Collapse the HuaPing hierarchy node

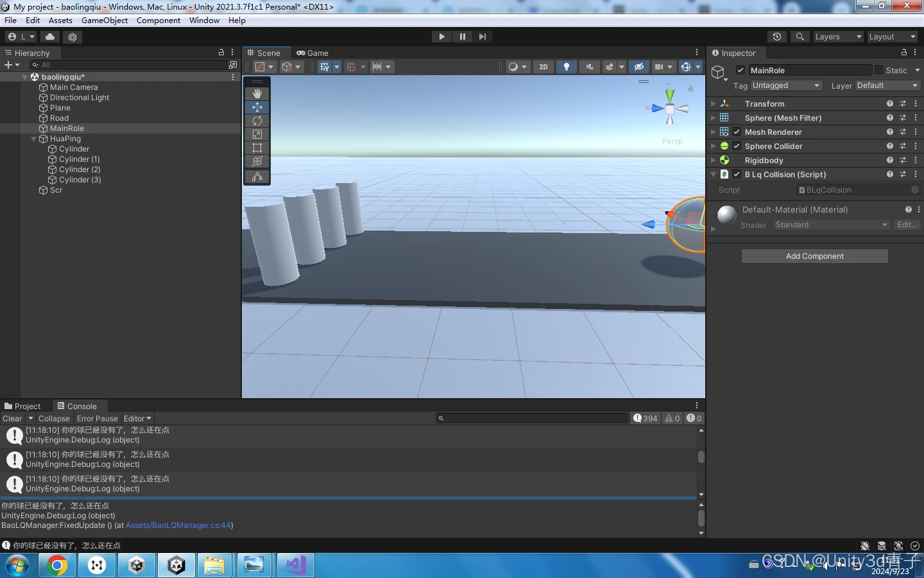[x=34, y=139]
